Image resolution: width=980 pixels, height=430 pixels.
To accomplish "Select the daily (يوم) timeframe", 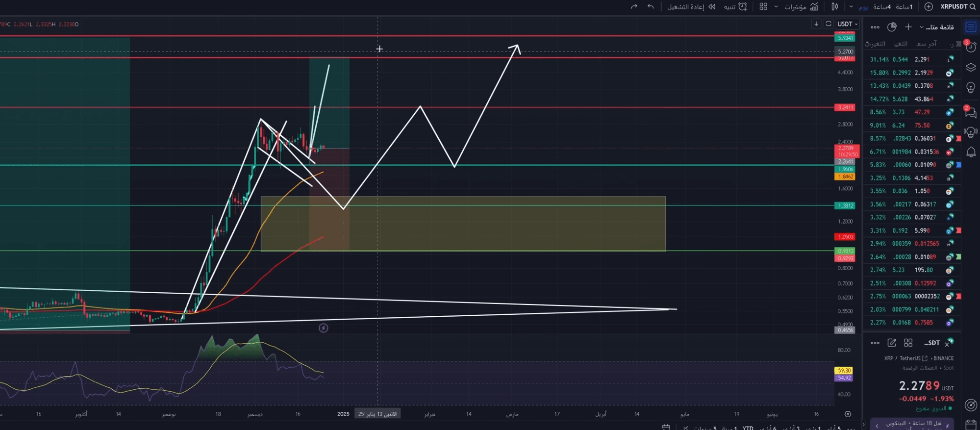I will click(863, 7).
